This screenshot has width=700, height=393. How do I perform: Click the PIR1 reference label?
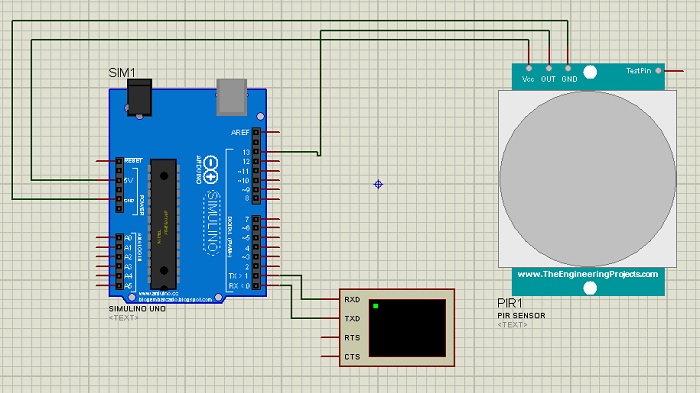point(510,303)
